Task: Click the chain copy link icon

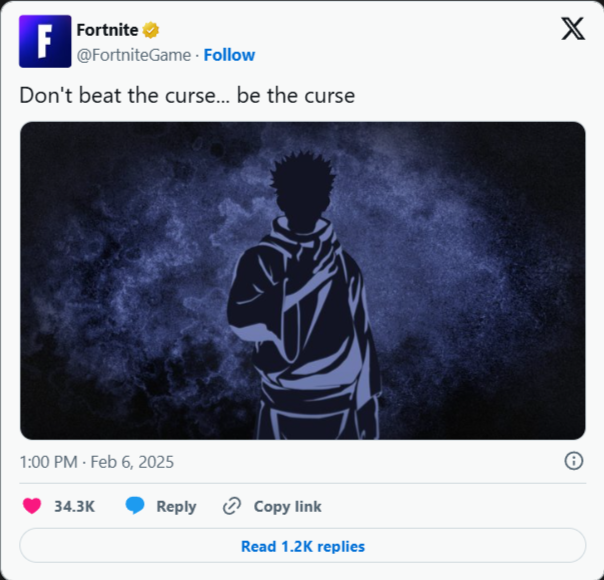Action: [232, 506]
